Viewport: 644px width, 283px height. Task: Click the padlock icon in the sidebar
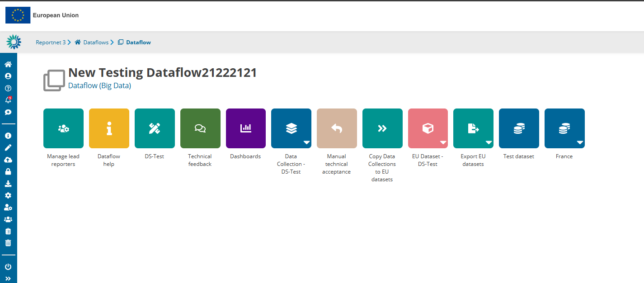click(8, 171)
